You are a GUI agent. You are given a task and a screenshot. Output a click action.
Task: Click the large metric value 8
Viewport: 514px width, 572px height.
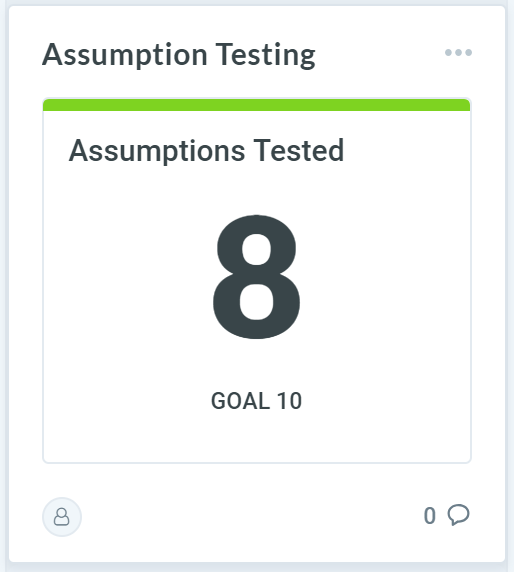coord(257,277)
